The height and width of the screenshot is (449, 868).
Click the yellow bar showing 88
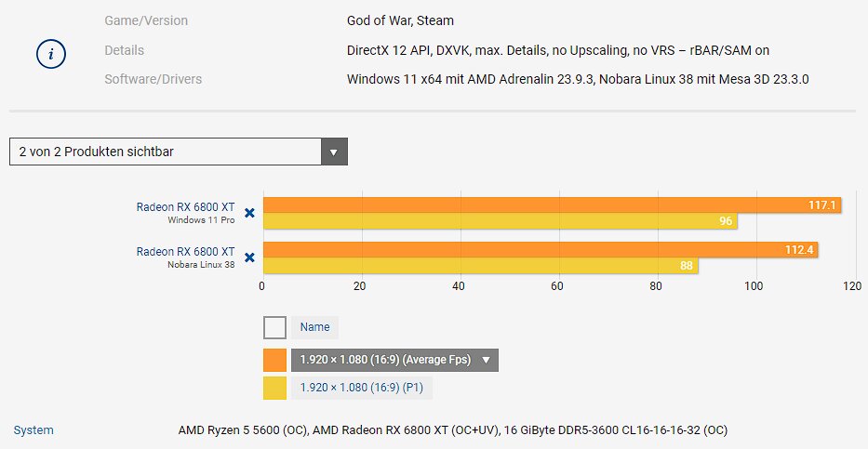[480, 266]
